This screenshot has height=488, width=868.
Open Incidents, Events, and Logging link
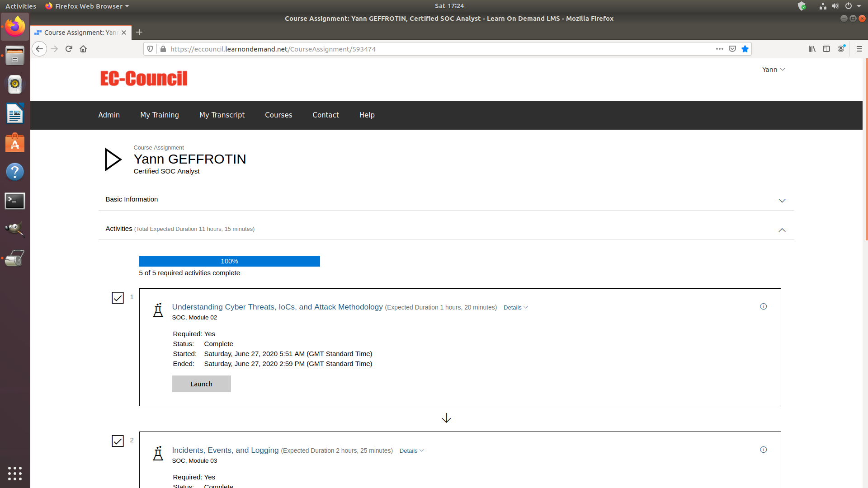point(225,450)
